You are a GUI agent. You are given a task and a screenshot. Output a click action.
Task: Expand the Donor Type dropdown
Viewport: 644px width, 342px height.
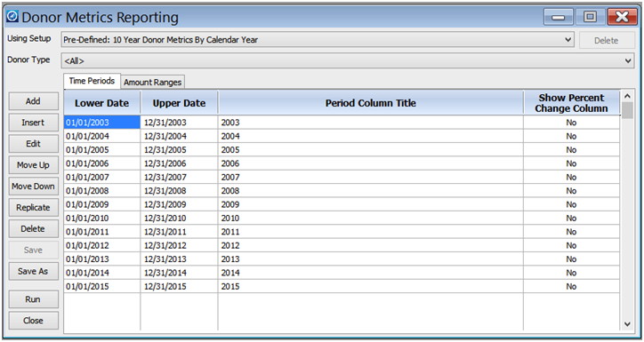(x=348, y=60)
